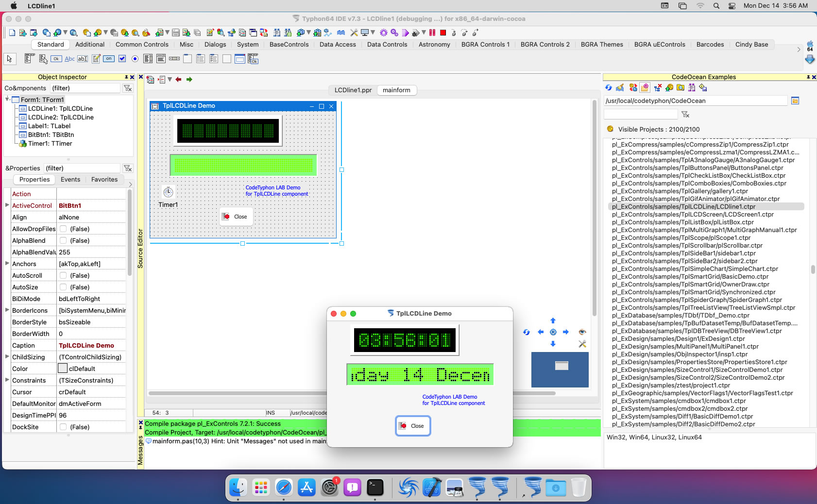The width and height of the screenshot is (817, 504).
Task: Expand the ActiveControl property
Action: 7,205
